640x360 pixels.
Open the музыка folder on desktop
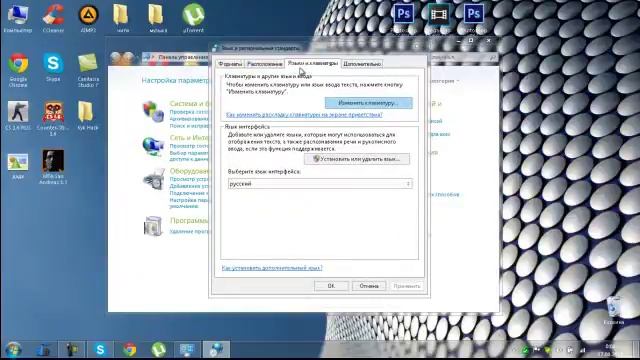pyautogui.click(x=158, y=18)
